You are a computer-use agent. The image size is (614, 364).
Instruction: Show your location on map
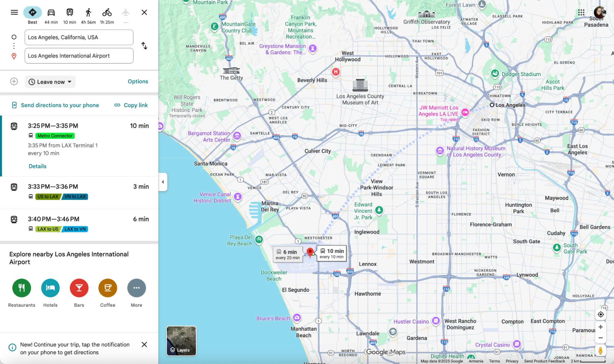coord(600,314)
